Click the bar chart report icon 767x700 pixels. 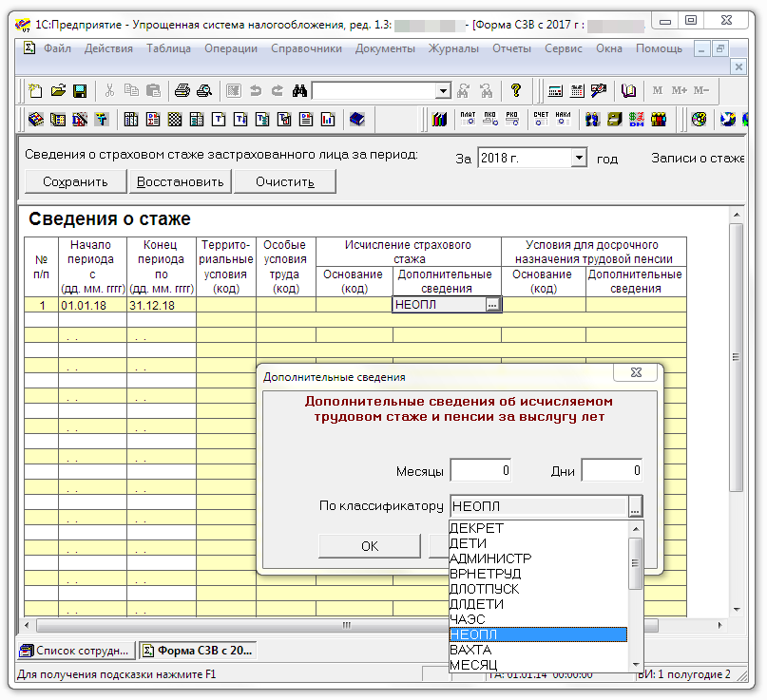coord(328,120)
